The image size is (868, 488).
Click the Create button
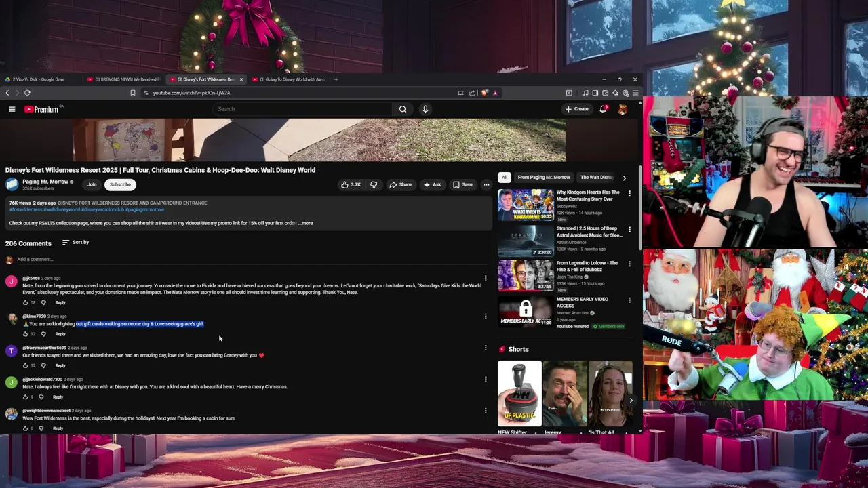coord(577,109)
